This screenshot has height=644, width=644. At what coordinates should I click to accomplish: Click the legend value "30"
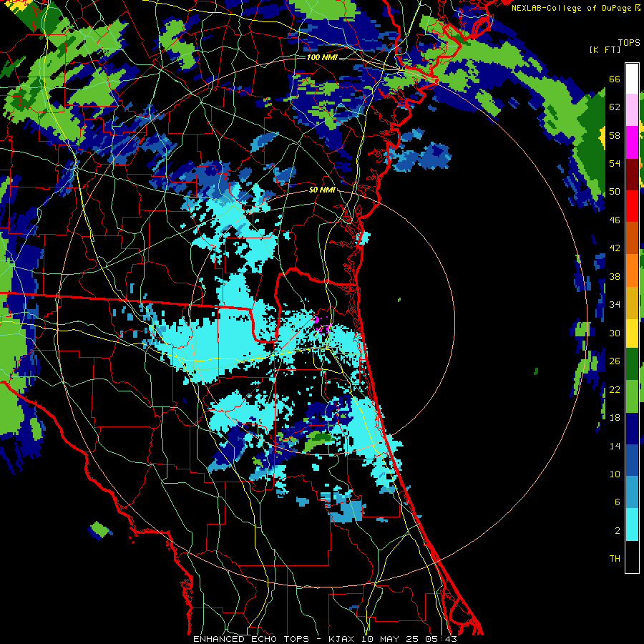pyautogui.click(x=615, y=333)
